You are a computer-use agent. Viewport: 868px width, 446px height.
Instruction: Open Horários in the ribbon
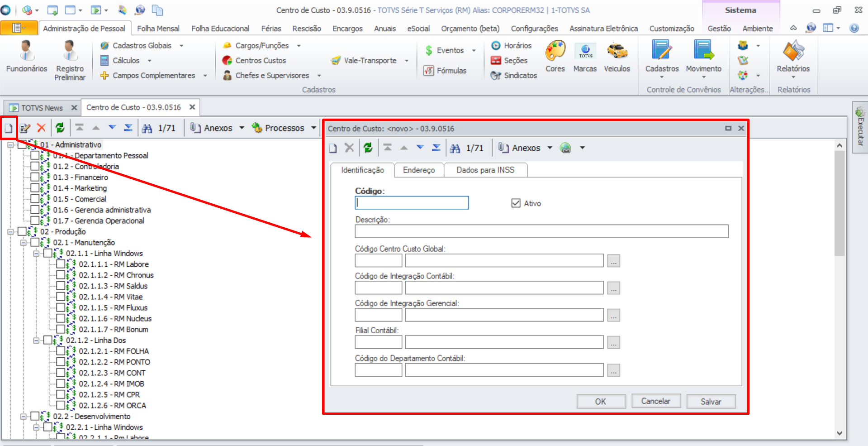point(512,45)
